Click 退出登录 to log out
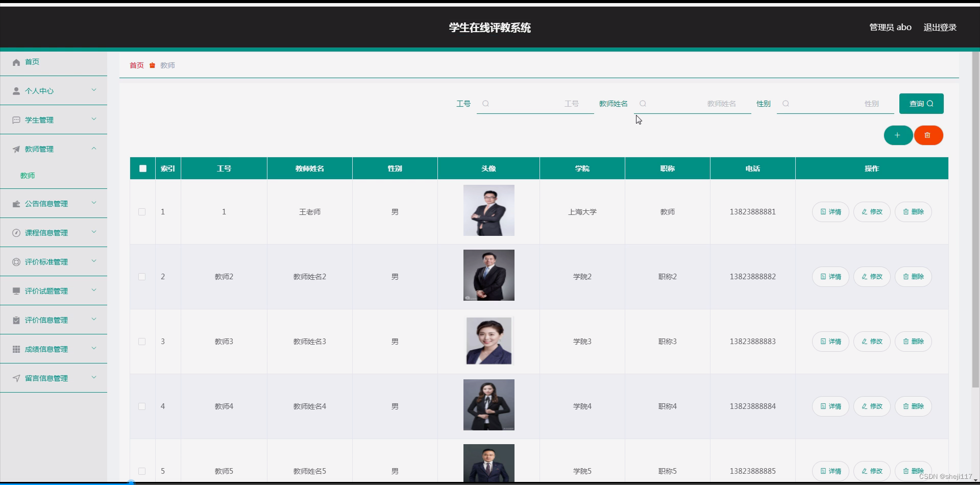980x485 pixels. coord(940,27)
